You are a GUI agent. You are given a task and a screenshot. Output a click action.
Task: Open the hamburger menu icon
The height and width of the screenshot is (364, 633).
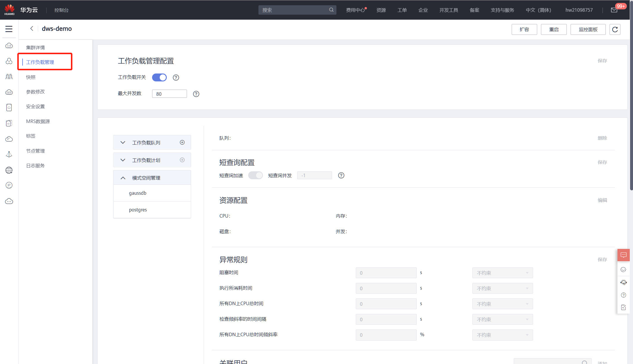click(x=9, y=29)
